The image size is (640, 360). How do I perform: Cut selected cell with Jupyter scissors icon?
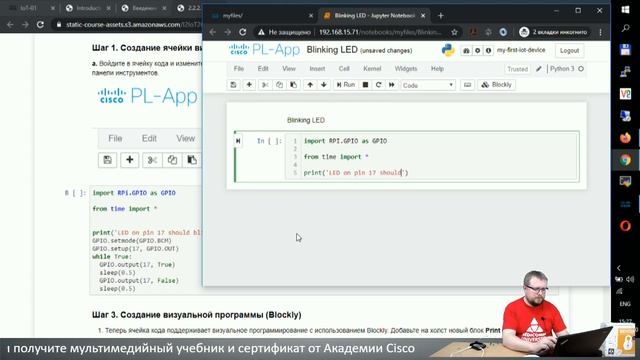pyautogui.click(x=265, y=85)
